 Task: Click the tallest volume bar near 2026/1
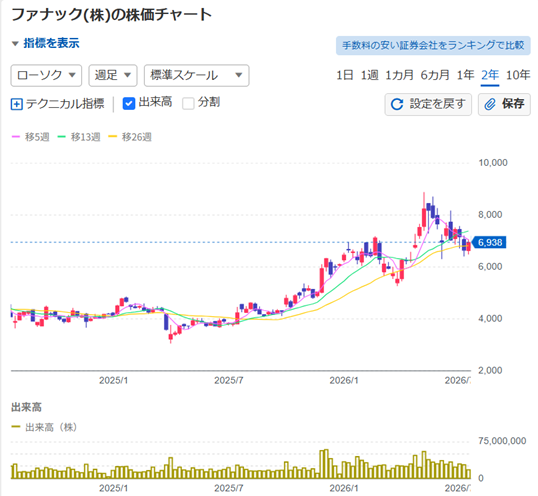326,464
